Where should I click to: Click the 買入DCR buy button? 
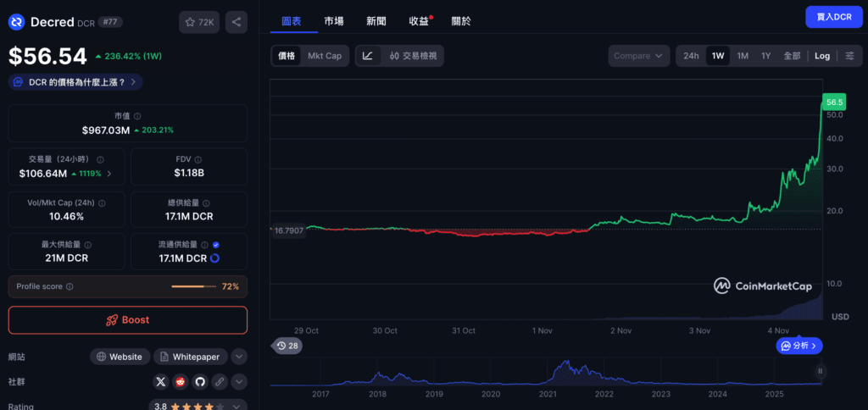[833, 17]
